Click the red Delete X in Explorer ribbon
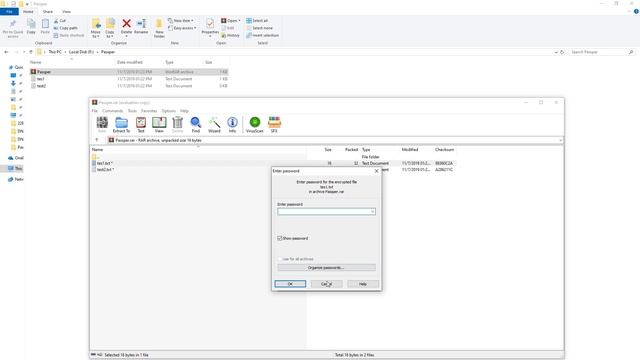Image resolution: width=640 pixels, height=360 pixels. tap(127, 27)
